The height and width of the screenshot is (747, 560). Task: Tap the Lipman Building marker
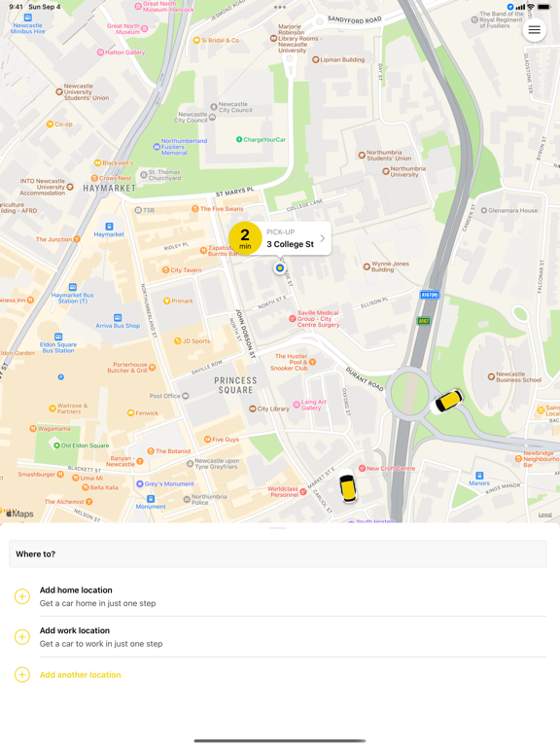(x=315, y=59)
